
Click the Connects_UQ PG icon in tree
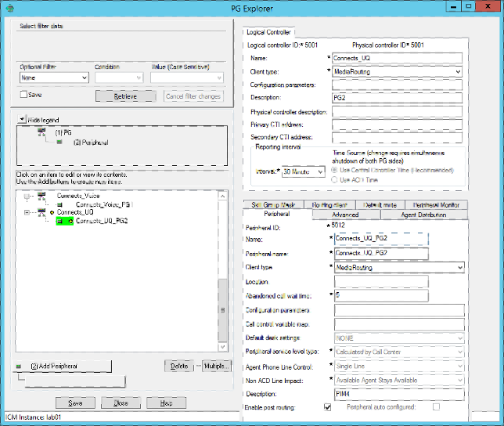pyautogui.click(x=41, y=212)
